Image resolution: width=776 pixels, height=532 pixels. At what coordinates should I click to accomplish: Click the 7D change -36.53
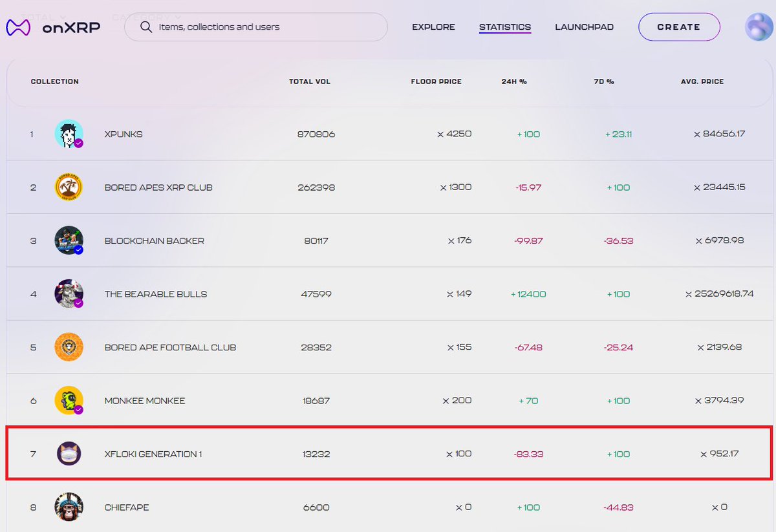[618, 240]
